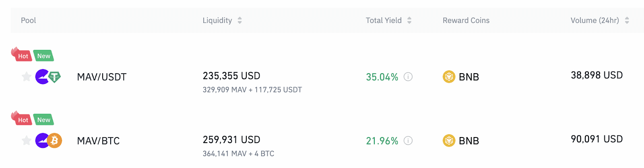Click the BNB coin icon in MAV/BTC row
The height and width of the screenshot is (168, 644).
click(x=449, y=141)
